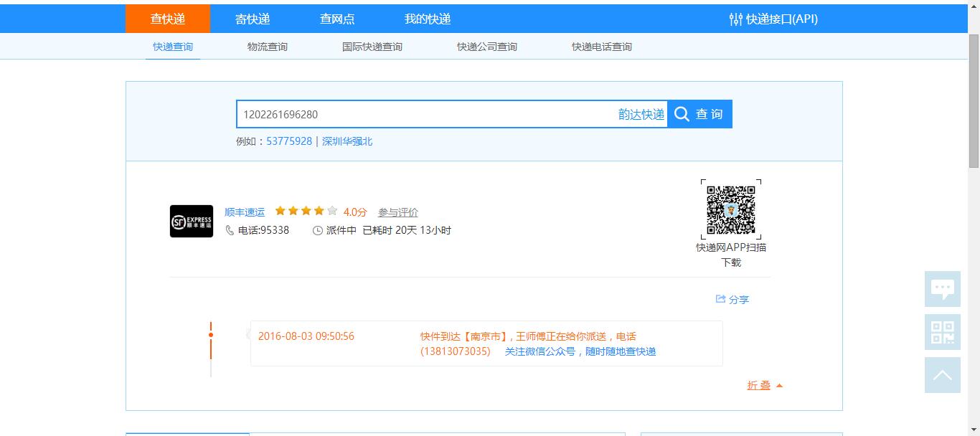Click the example number 53775928 link

[289, 141]
